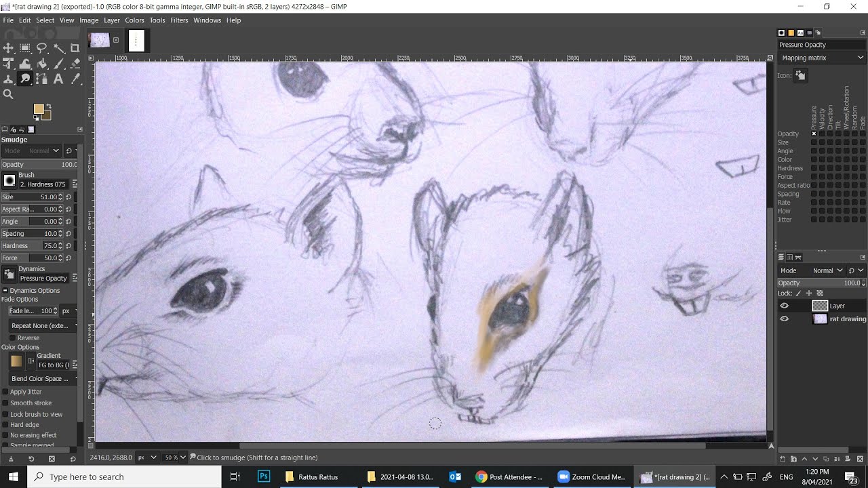Select the Zoom magnifier tool
This screenshot has height=488, width=868.
tap(8, 94)
